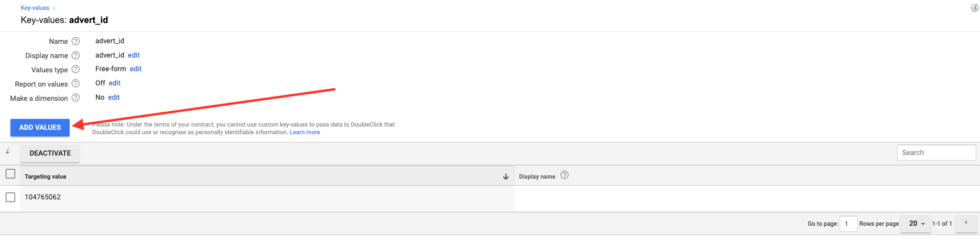The image size is (980, 246).
Task: Click the DEACTIVATE button
Action: (50, 153)
